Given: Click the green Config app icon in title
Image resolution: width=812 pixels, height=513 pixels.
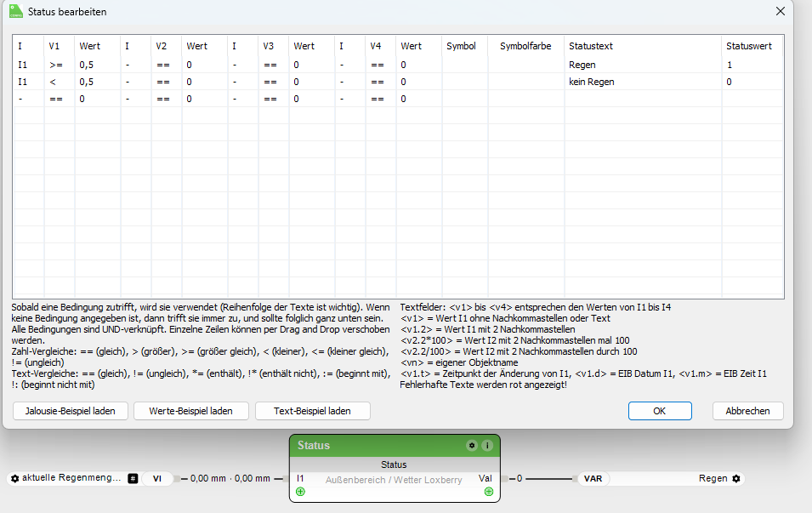Looking at the screenshot, I should tap(16, 11).
